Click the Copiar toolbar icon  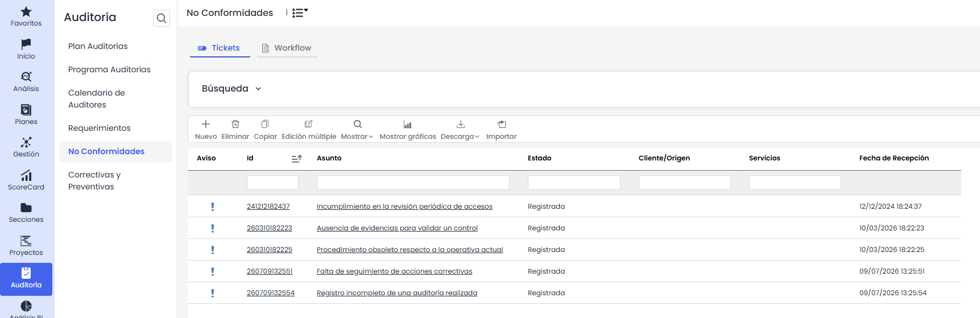(x=265, y=124)
